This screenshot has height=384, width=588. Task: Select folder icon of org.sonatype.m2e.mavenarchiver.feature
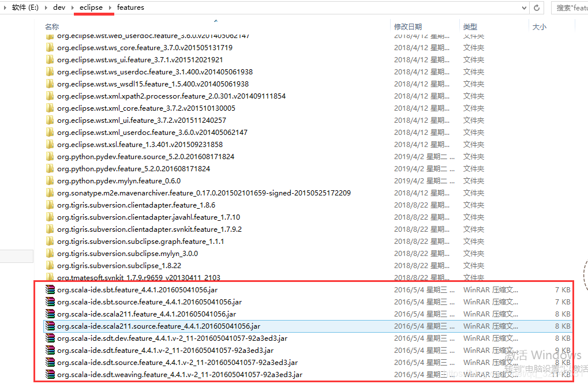[x=50, y=193]
